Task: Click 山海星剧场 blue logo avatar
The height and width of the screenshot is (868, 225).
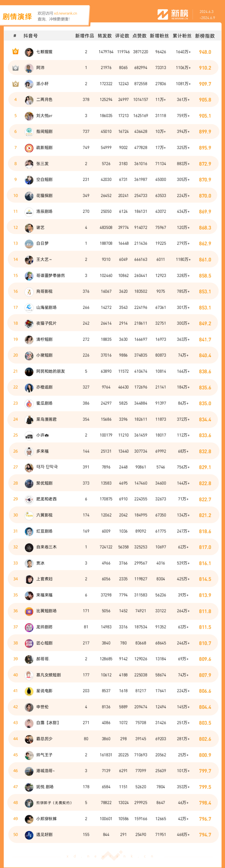Action: pos(29,307)
